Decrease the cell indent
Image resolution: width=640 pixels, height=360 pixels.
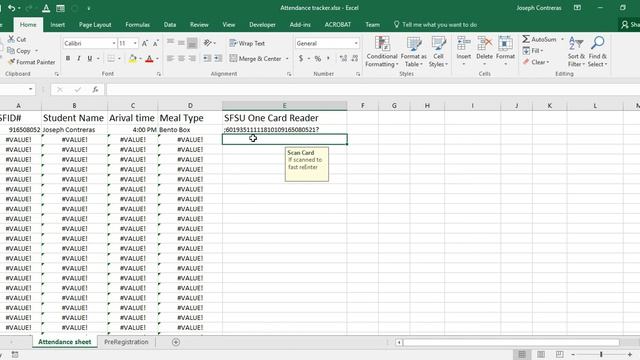tap(207, 59)
